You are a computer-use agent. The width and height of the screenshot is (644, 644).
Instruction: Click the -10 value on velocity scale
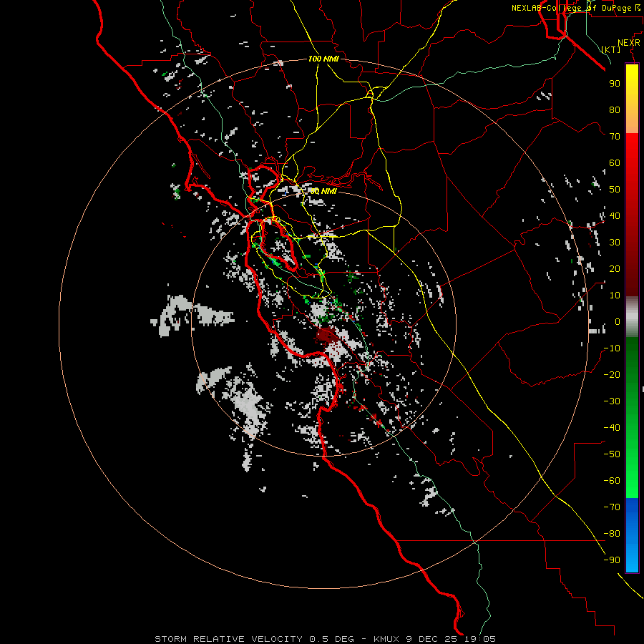click(612, 348)
